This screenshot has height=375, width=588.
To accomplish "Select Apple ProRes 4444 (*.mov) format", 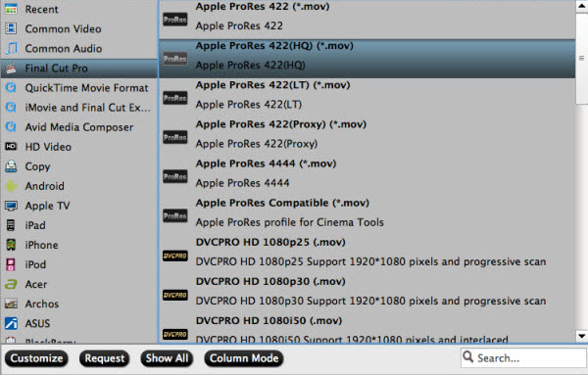I will point(367,176).
